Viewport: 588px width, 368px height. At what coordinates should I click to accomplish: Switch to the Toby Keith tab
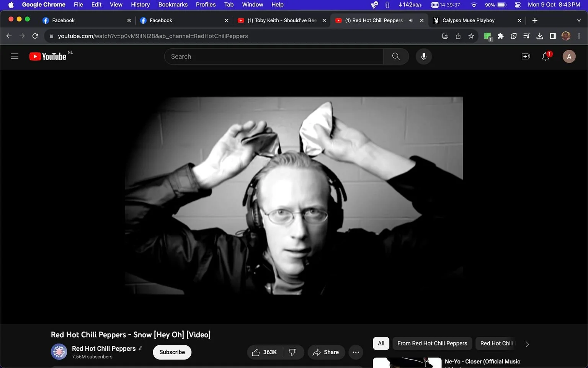tap(281, 20)
